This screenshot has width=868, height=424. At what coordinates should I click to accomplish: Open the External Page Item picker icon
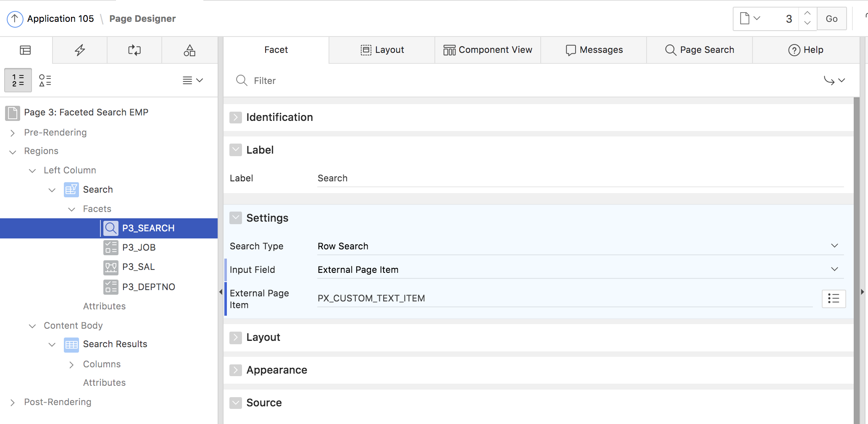point(834,298)
